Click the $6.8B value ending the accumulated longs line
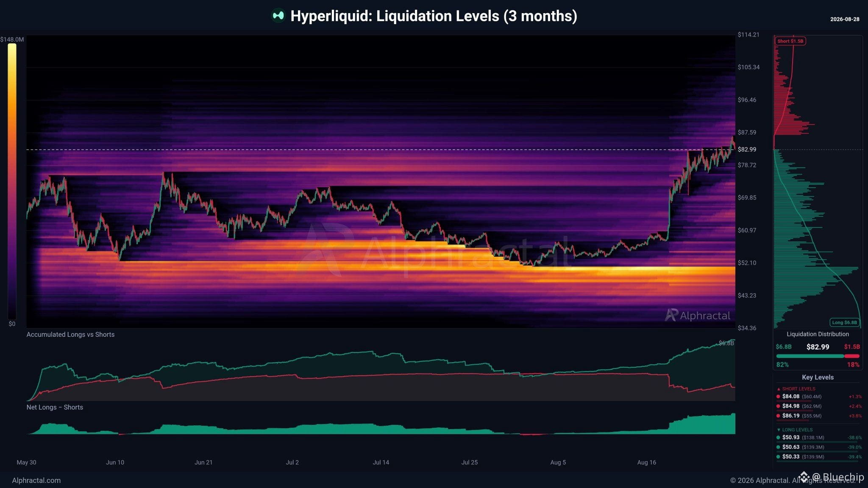Screen dimensions: 868x488 click(x=726, y=343)
